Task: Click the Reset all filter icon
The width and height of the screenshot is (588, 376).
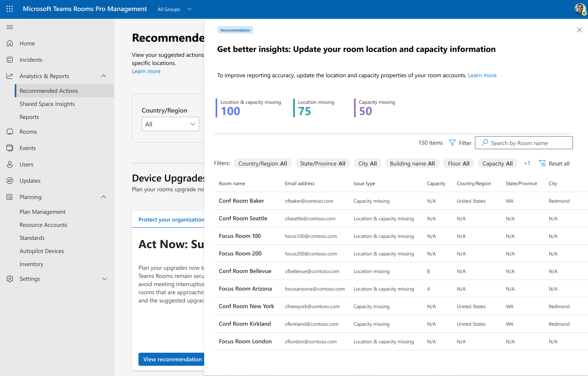Action: pyautogui.click(x=542, y=163)
